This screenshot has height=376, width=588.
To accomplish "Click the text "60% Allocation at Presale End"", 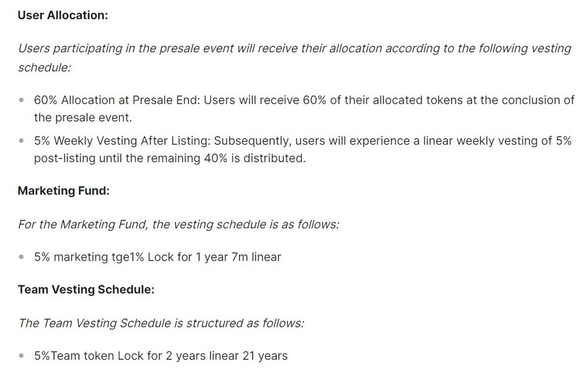I will pos(117,100).
